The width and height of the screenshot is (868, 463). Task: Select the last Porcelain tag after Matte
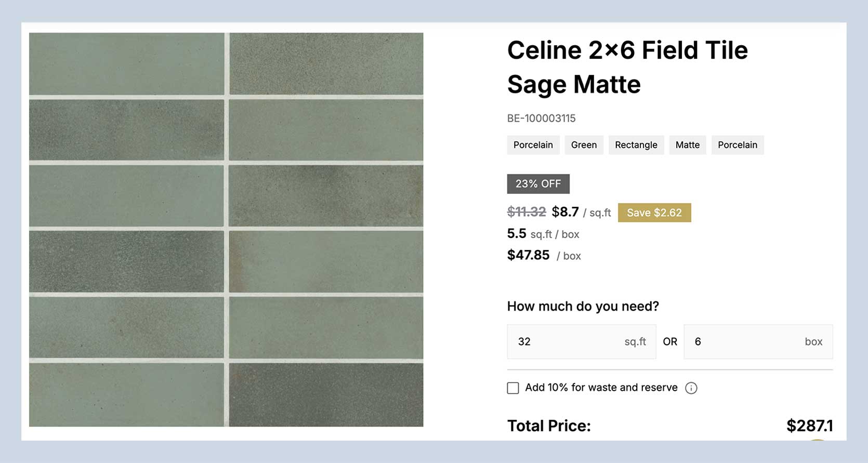coord(737,145)
